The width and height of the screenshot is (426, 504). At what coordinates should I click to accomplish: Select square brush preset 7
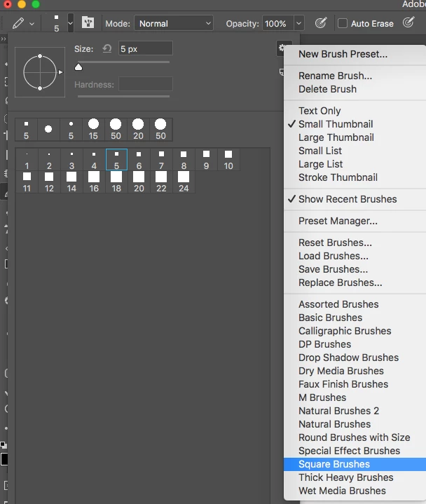click(x=161, y=160)
